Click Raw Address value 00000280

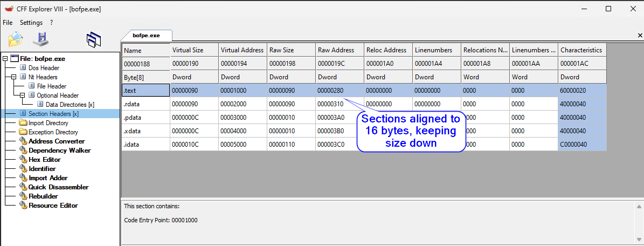340,91
